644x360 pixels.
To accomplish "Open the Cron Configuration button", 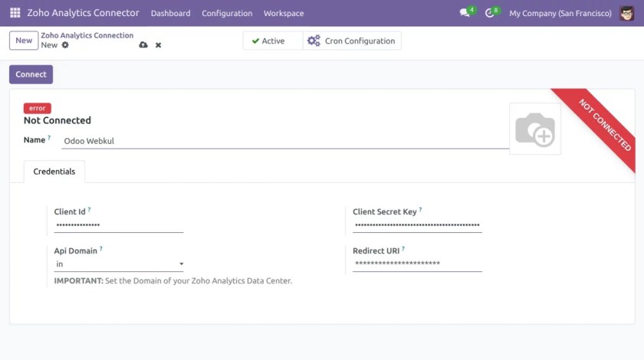I will tap(352, 41).
